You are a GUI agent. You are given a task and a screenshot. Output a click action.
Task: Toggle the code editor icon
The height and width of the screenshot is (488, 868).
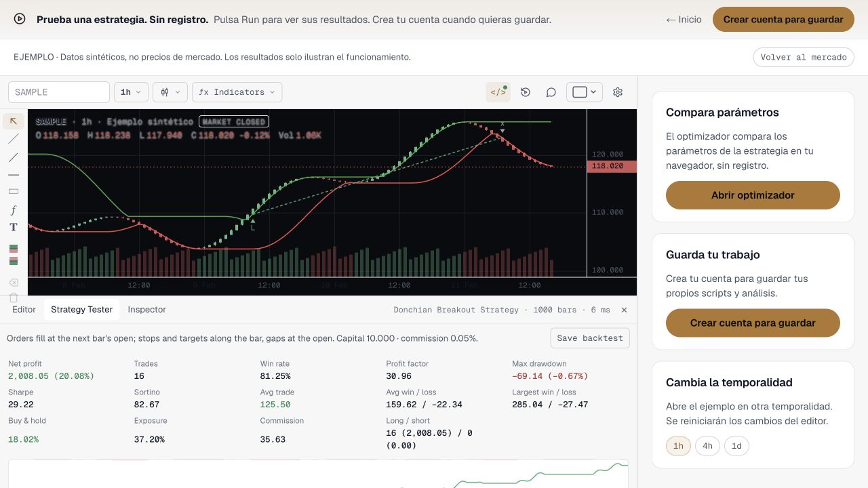click(x=498, y=92)
